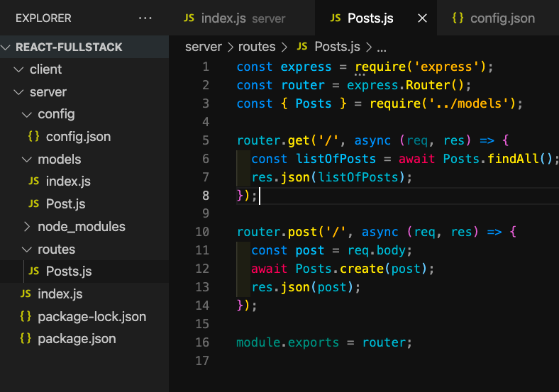Click 'listOfPosts' in res.json on line 7
The width and height of the screenshot is (559, 392).
pyautogui.click(x=358, y=177)
